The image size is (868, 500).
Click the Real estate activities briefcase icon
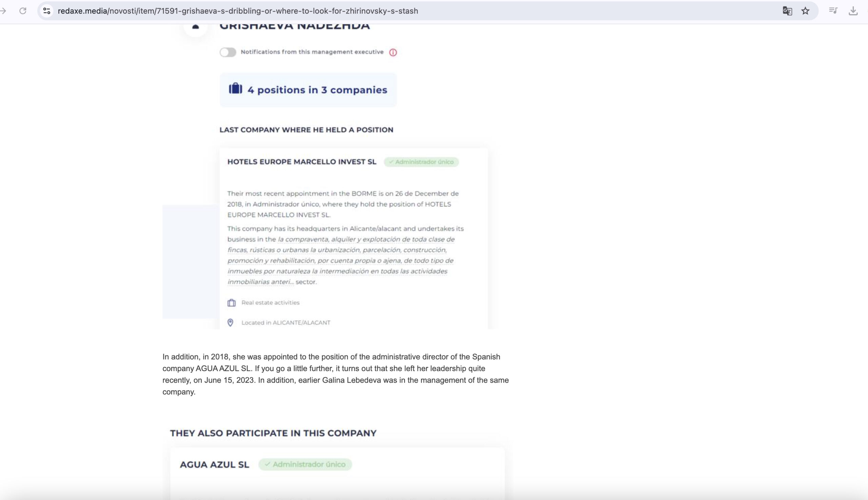pos(232,303)
